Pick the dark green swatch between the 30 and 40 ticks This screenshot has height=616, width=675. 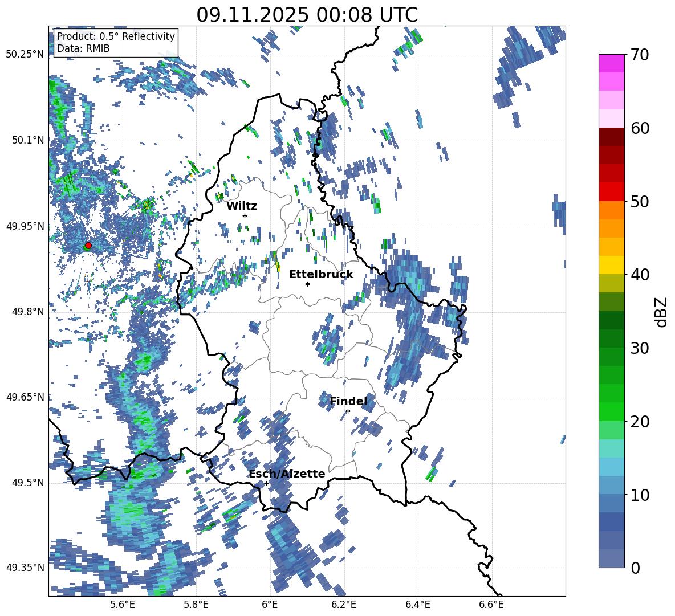pyautogui.click(x=611, y=320)
